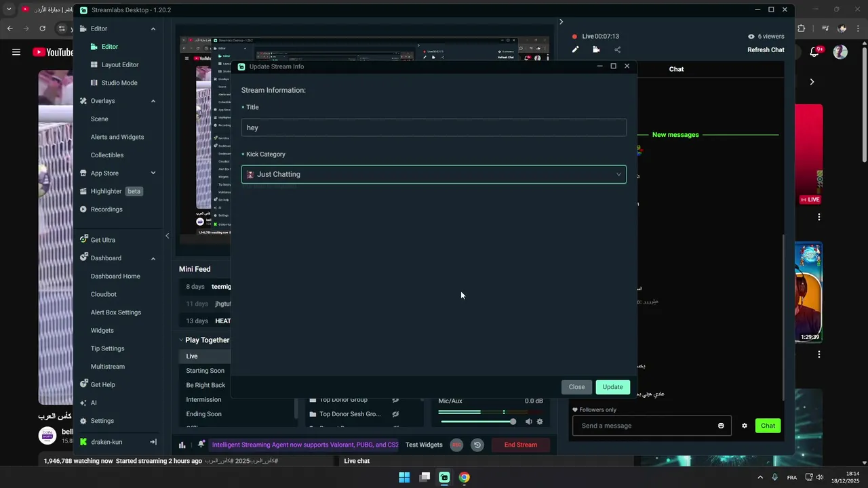Open Settings in Streamlabs sidebar
This screenshot has height=488, width=868.
[x=102, y=421]
